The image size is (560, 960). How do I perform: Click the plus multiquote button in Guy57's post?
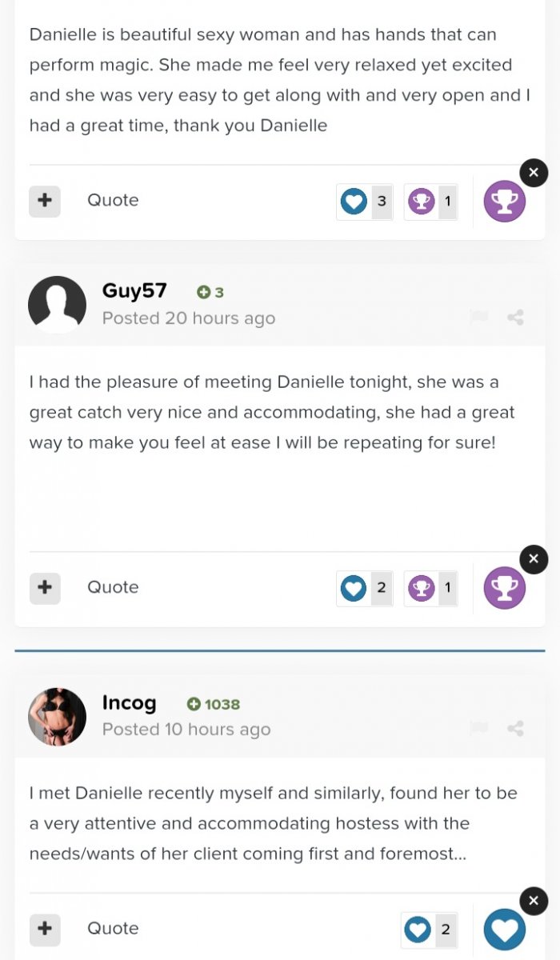coord(45,588)
